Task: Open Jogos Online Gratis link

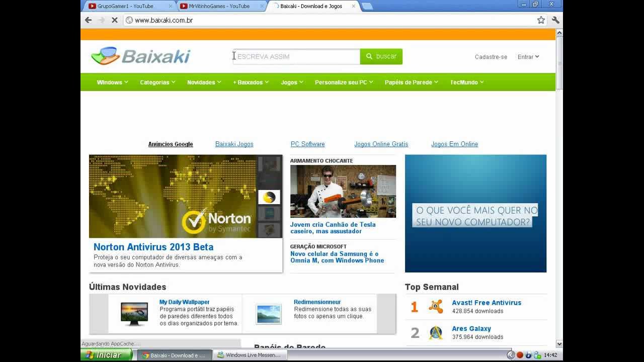Action: (381, 144)
